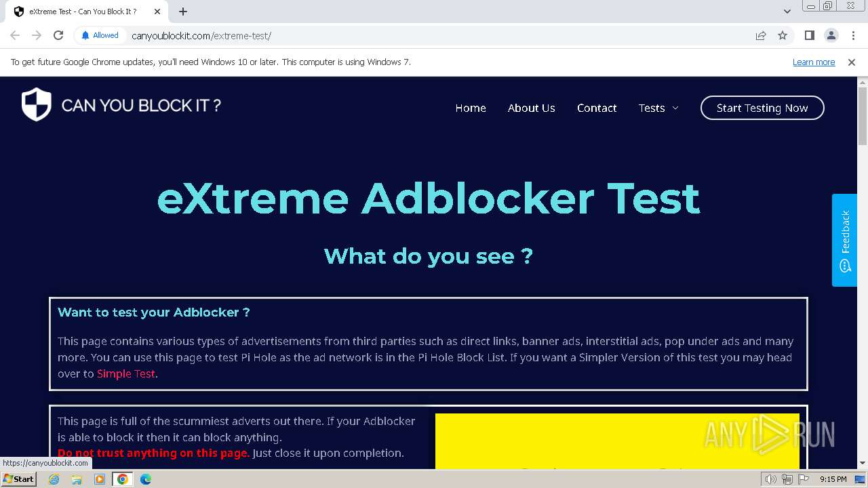The width and height of the screenshot is (868, 488).
Task: Click the eXtreme Adblocker Test heading
Action: [x=429, y=198]
